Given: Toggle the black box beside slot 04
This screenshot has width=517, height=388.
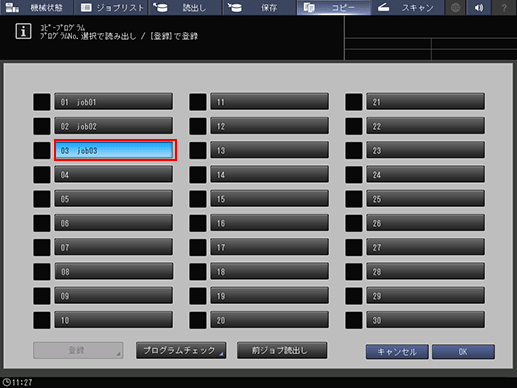Looking at the screenshot, I should click(42, 175).
